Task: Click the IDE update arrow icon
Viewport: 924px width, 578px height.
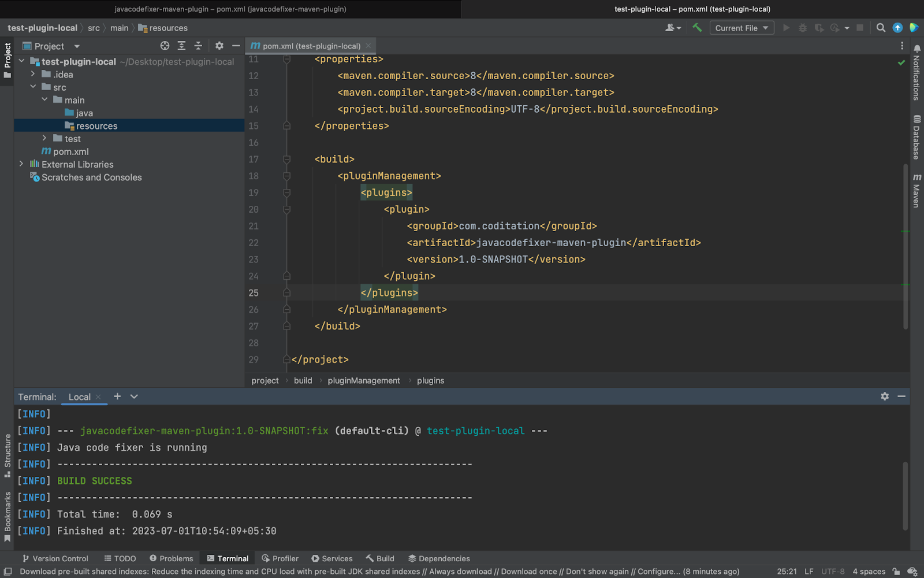Action: (897, 28)
